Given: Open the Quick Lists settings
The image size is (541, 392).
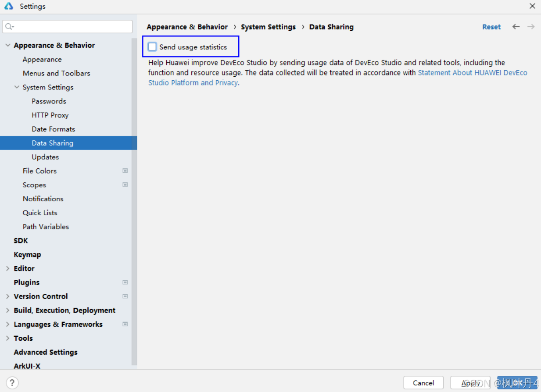Looking at the screenshot, I should click(x=40, y=213).
